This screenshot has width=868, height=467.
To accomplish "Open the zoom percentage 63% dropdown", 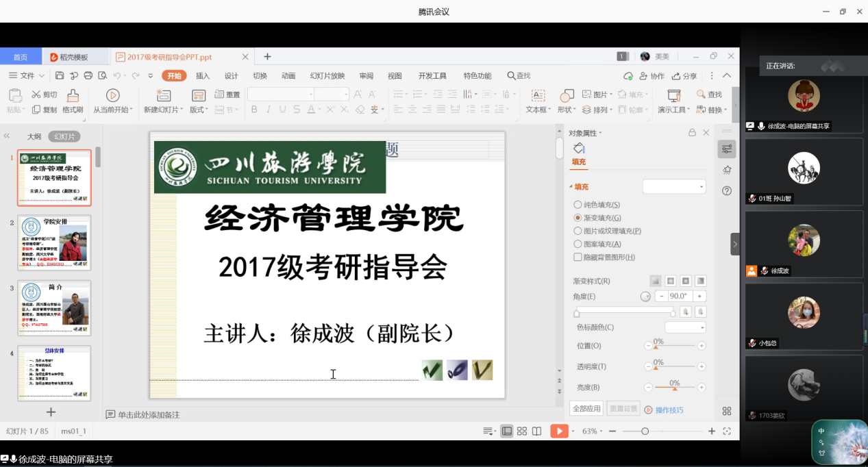I will pos(593,431).
